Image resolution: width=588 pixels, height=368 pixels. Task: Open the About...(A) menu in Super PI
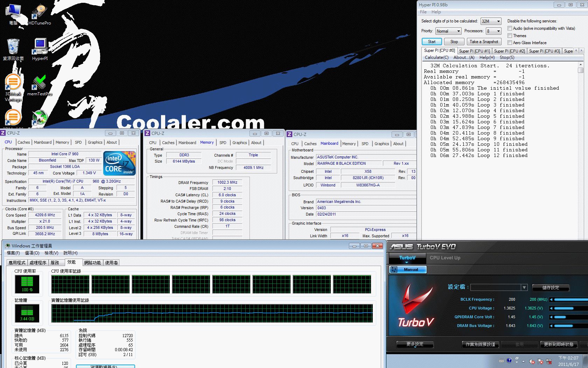click(x=464, y=57)
